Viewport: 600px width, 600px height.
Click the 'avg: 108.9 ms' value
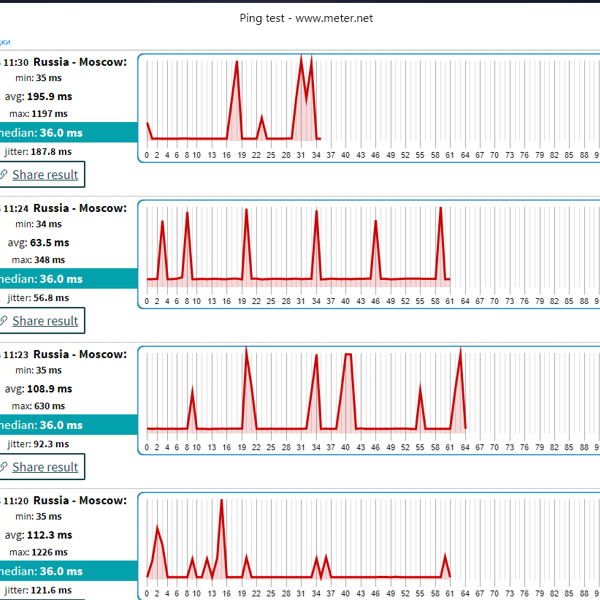pyautogui.click(x=38, y=389)
